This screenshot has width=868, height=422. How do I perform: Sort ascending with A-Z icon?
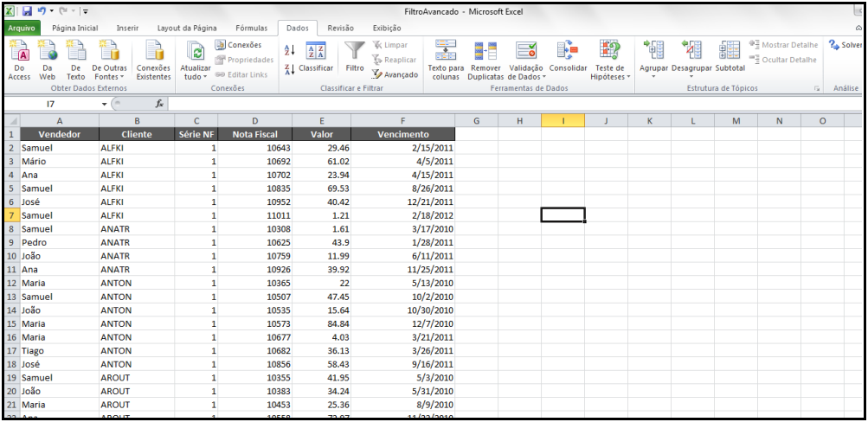(x=289, y=50)
